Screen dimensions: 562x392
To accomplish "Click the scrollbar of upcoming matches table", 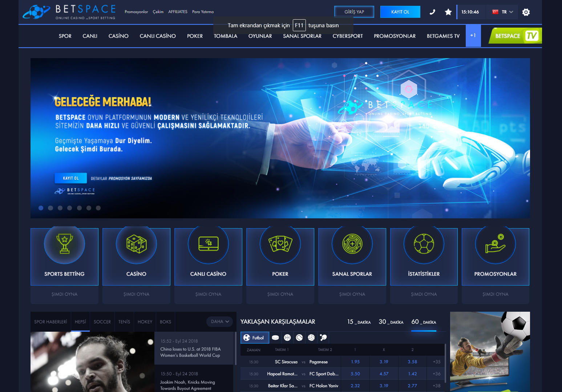I will click(x=445, y=363).
